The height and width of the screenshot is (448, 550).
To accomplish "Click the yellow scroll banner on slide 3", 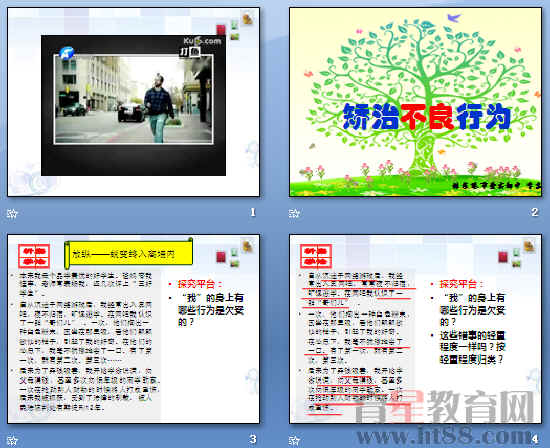I will point(129,253).
